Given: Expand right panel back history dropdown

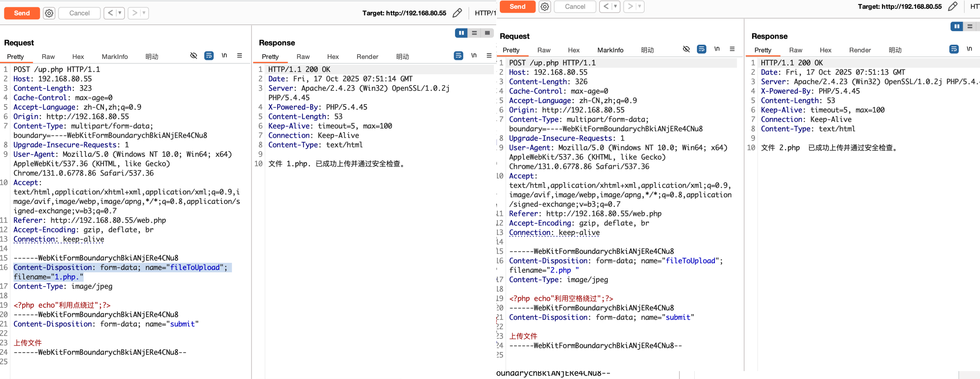Looking at the screenshot, I should pyautogui.click(x=616, y=7).
